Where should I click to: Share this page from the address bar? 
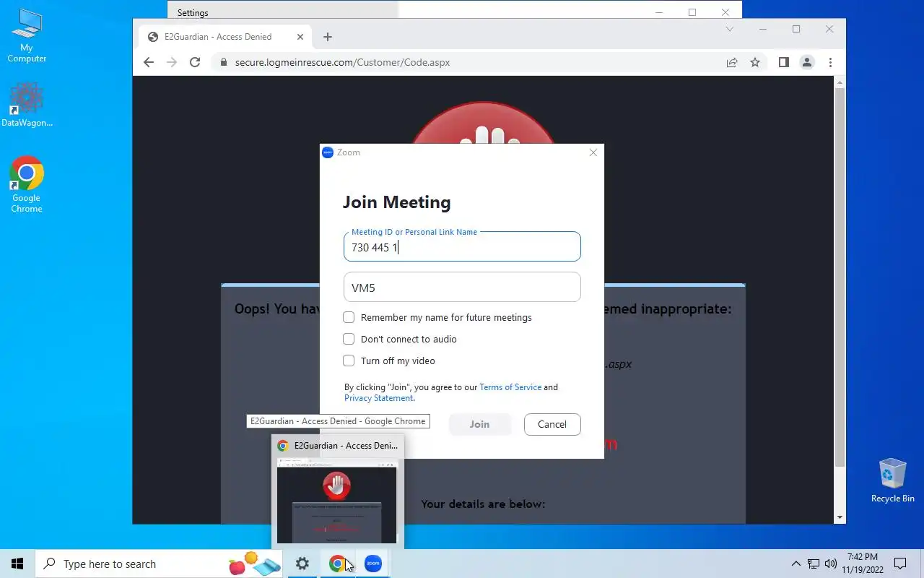(732, 62)
